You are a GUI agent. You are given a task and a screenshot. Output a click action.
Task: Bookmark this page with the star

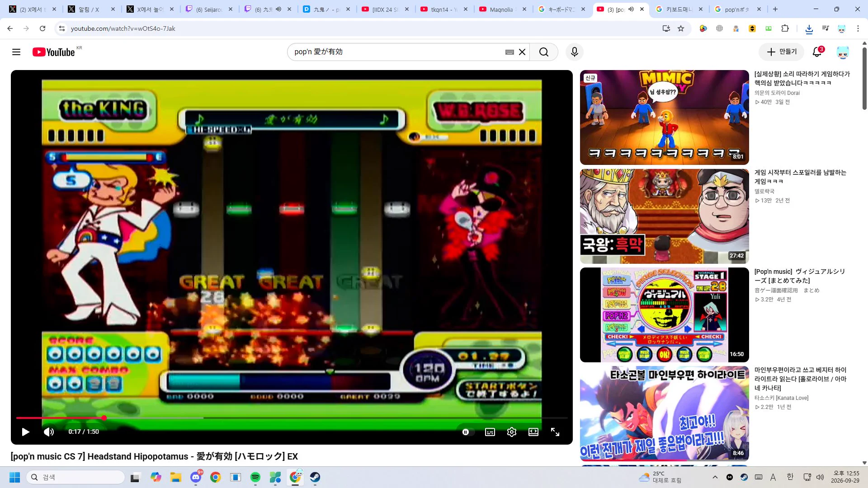click(681, 28)
